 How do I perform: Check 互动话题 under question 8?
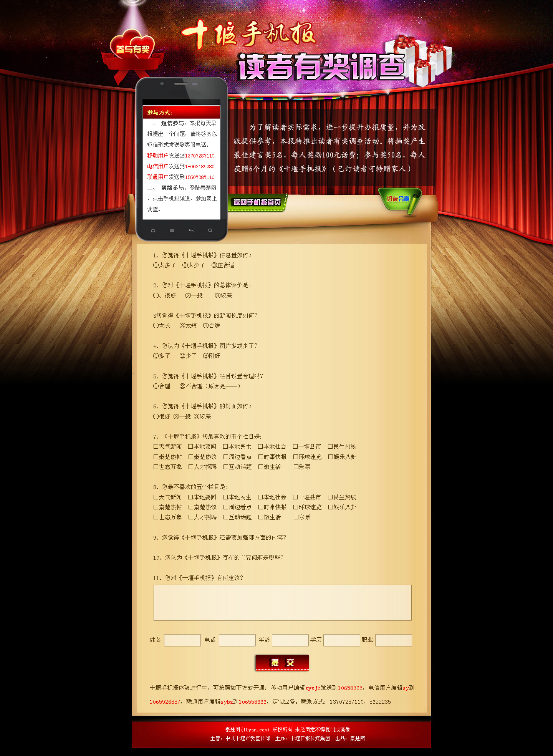pos(226,517)
